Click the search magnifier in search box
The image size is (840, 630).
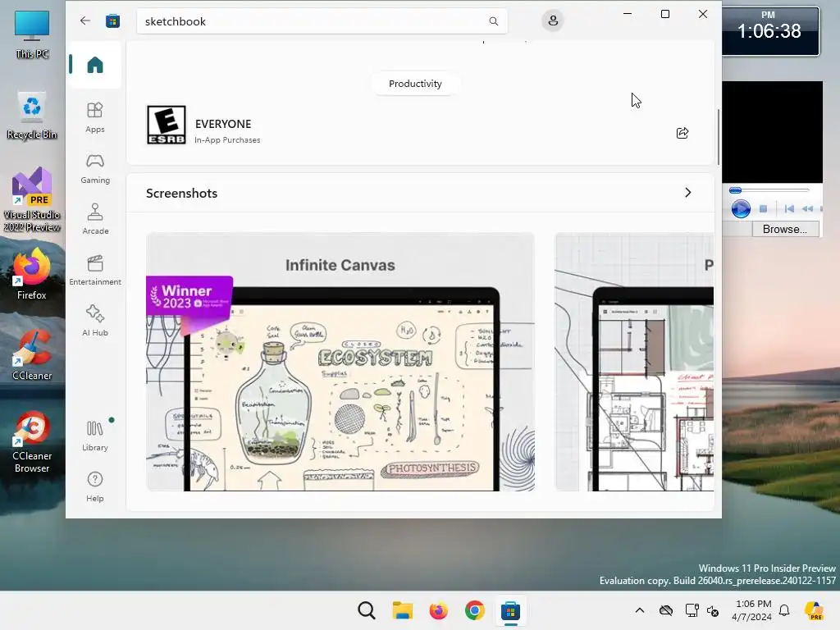click(x=493, y=21)
